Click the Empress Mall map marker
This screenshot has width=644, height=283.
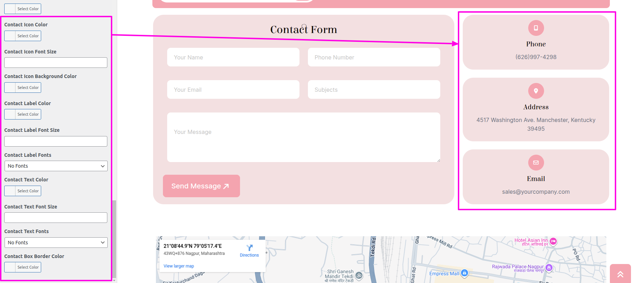click(465, 273)
